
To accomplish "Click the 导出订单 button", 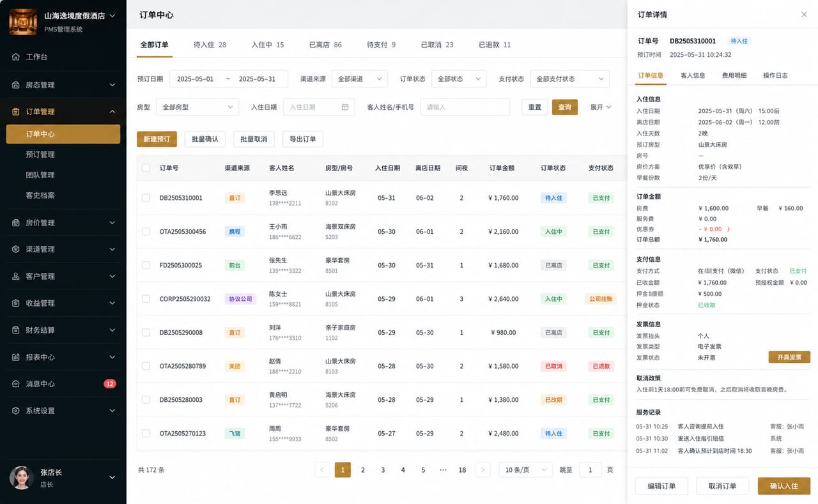I will click(303, 139).
